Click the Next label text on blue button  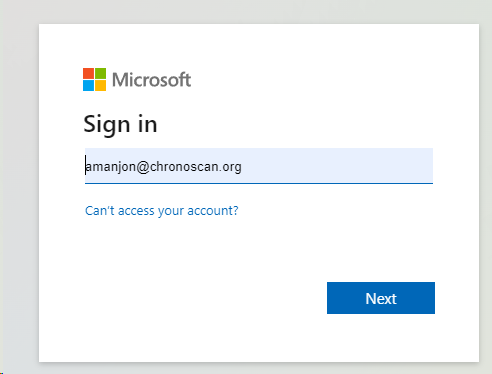click(x=381, y=299)
